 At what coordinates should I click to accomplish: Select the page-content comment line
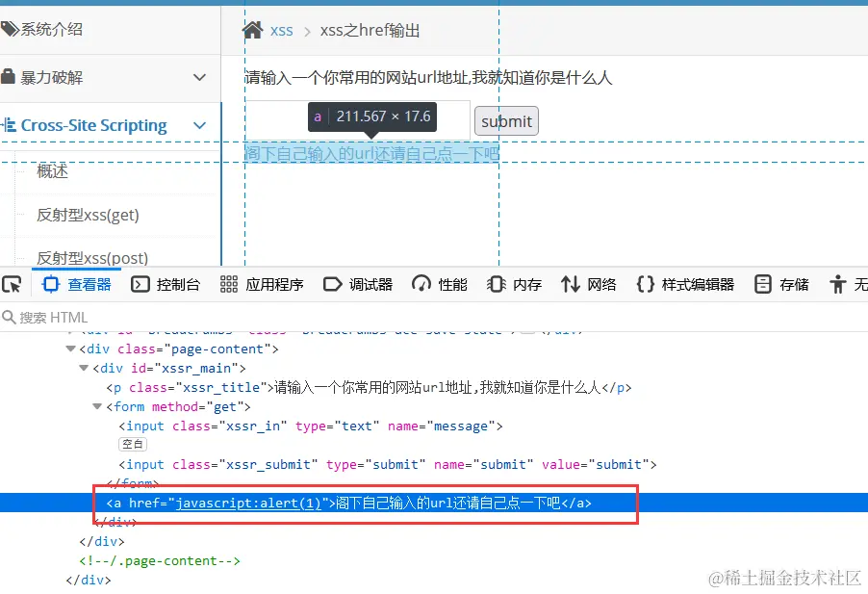160,560
